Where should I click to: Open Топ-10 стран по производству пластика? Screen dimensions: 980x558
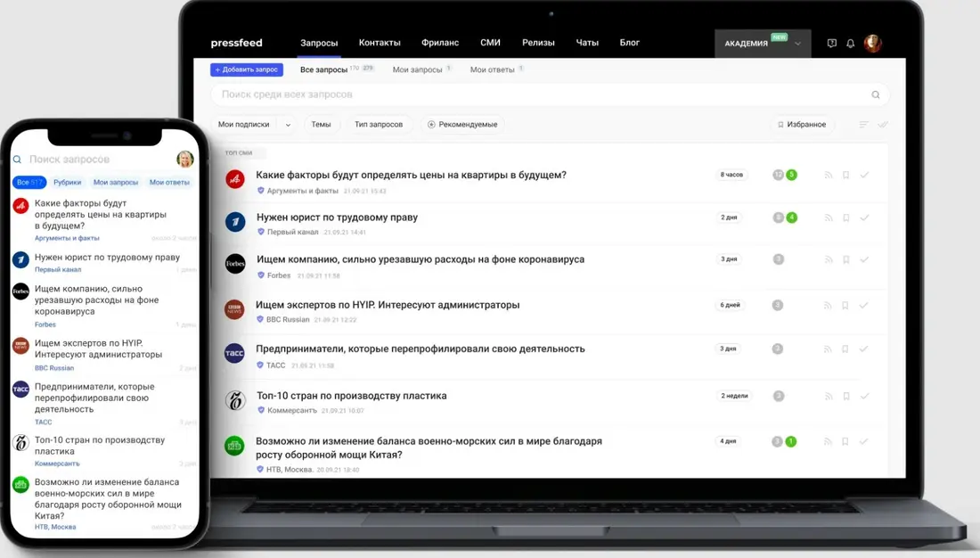coord(351,396)
